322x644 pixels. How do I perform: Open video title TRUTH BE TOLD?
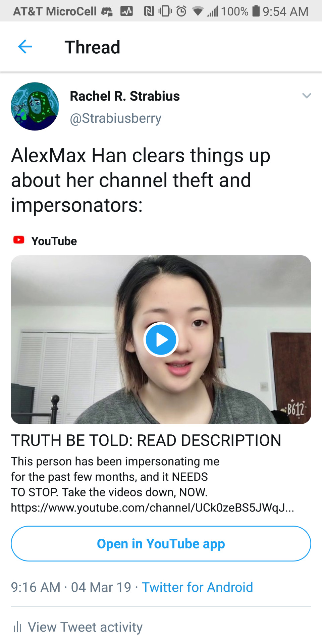point(146,440)
